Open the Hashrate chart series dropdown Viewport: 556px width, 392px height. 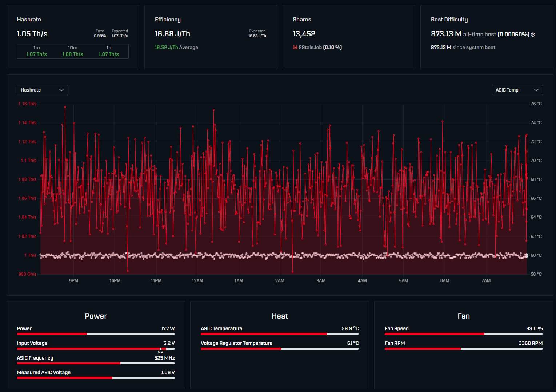pos(42,90)
